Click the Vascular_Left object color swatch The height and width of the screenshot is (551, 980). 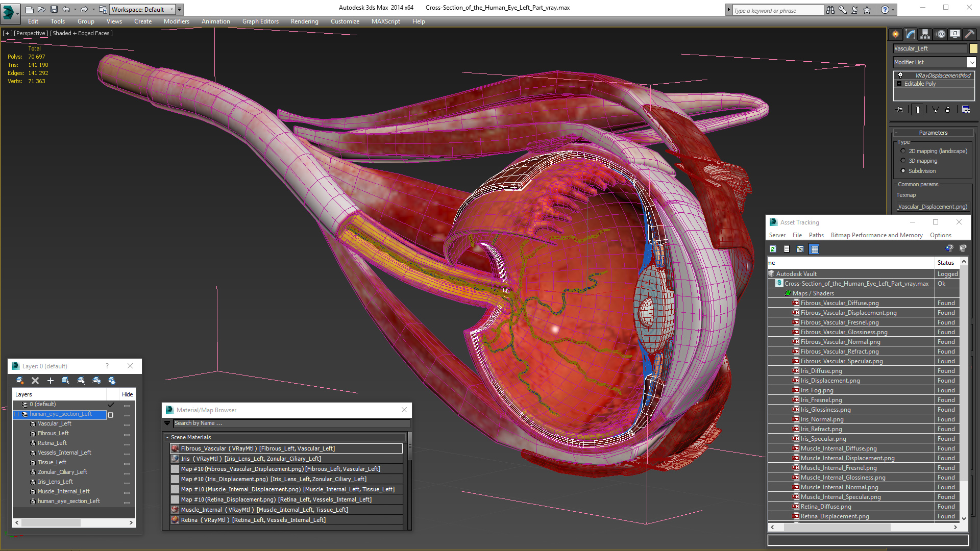click(x=973, y=48)
